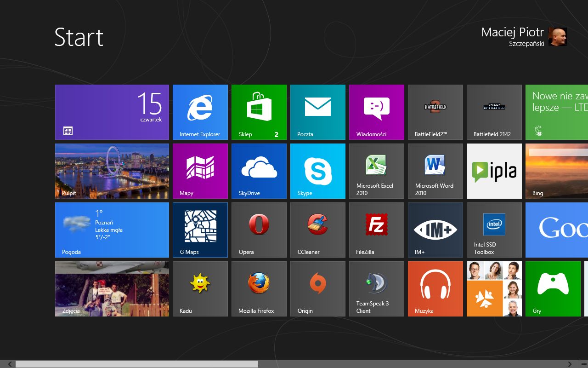Image resolution: width=588 pixels, height=368 pixels.
Task: Open the Mapy maps tile
Action: [200, 171]
